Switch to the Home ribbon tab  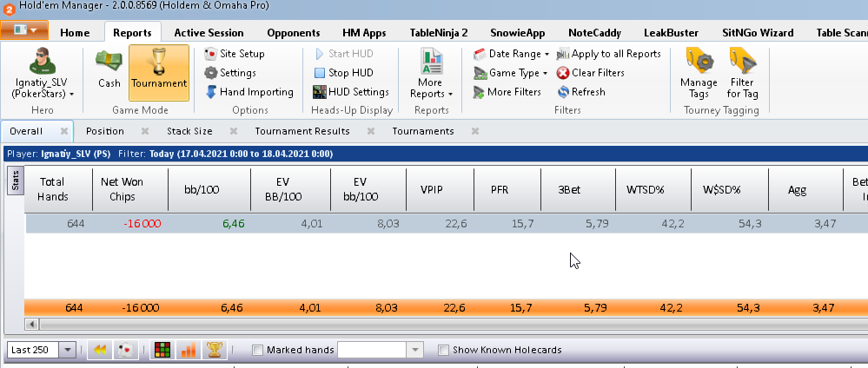click(x=75, y=33)
